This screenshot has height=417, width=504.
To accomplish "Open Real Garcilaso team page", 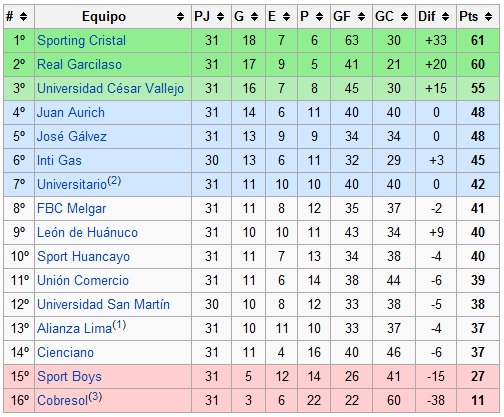I will click(79, 65).
